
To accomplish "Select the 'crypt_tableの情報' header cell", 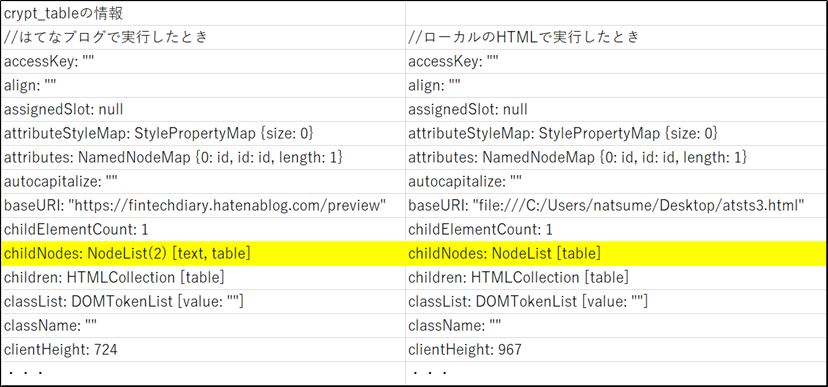I will [203, 14].
